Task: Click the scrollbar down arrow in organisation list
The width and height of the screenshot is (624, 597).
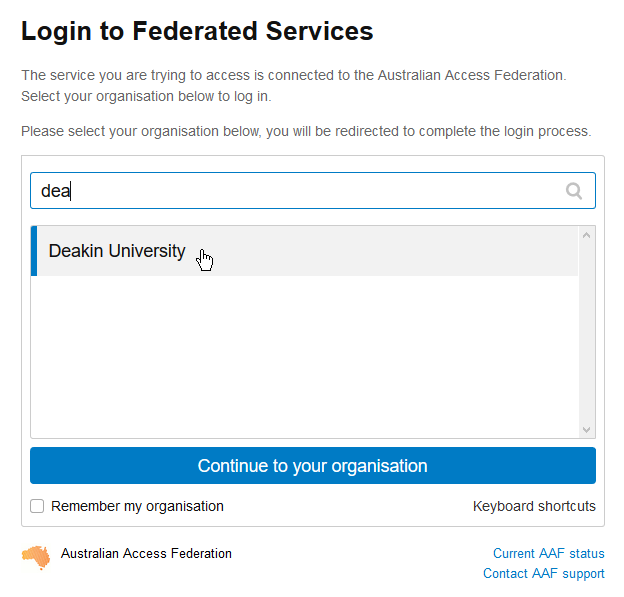Action: point(586,429)
